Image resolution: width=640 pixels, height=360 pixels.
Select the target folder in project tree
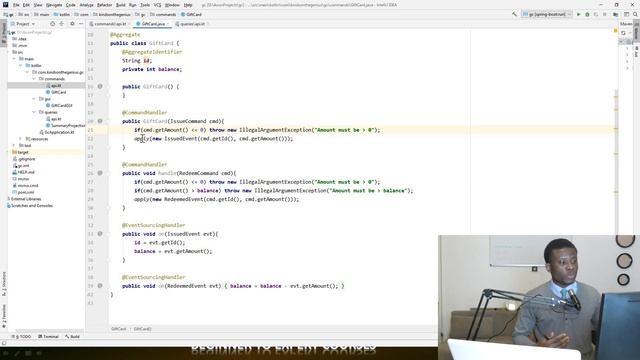pyautogui.click(x=20, y=152)
